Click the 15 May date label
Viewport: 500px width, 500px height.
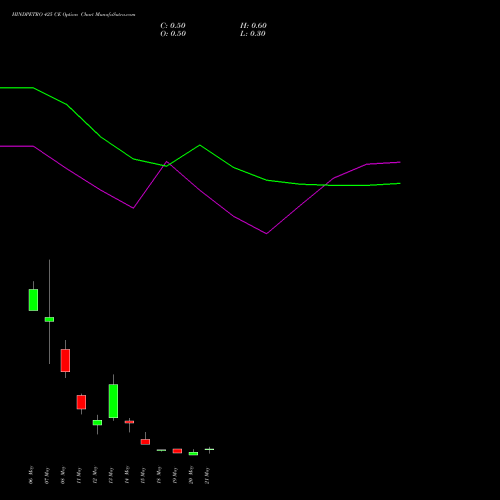[143, 475]
